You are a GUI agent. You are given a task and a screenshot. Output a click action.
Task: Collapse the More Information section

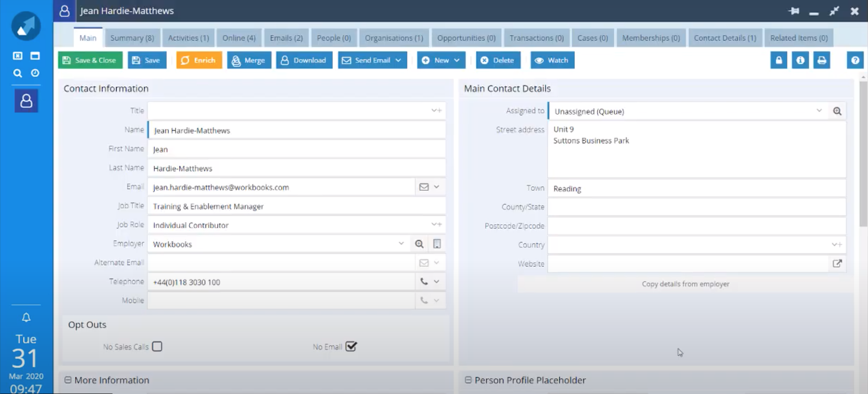[68, 380]
